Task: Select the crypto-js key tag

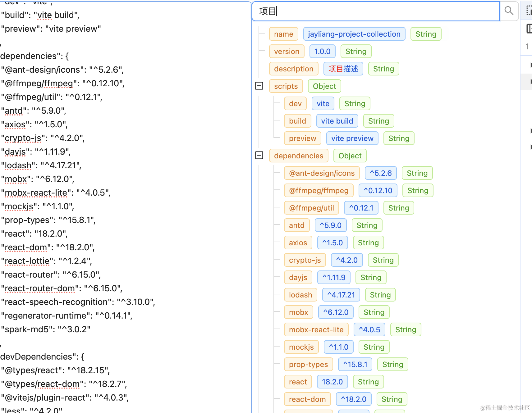Action: coord(305,260)
